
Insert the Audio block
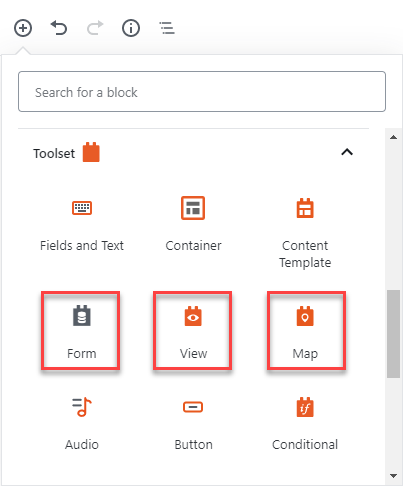(x=82, y=424)
